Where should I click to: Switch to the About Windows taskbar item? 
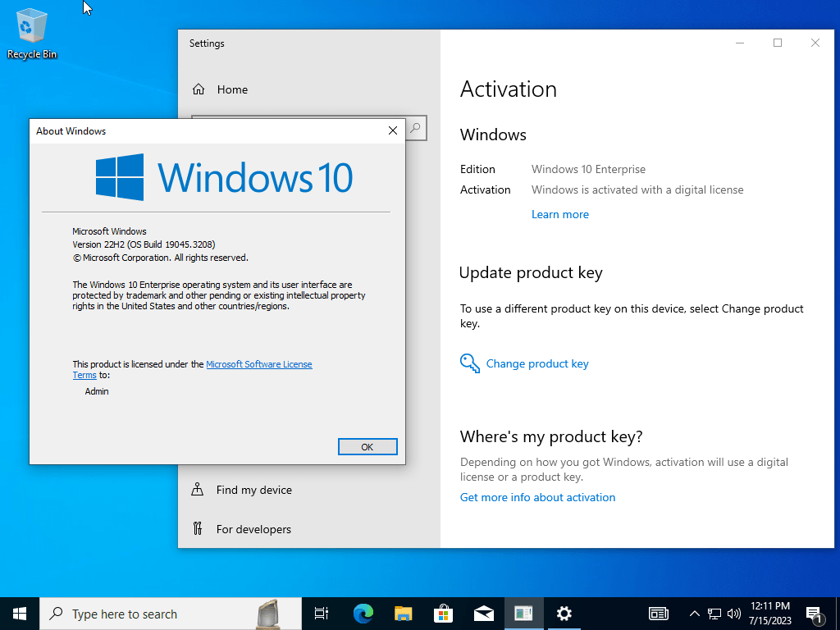[524, 614]
